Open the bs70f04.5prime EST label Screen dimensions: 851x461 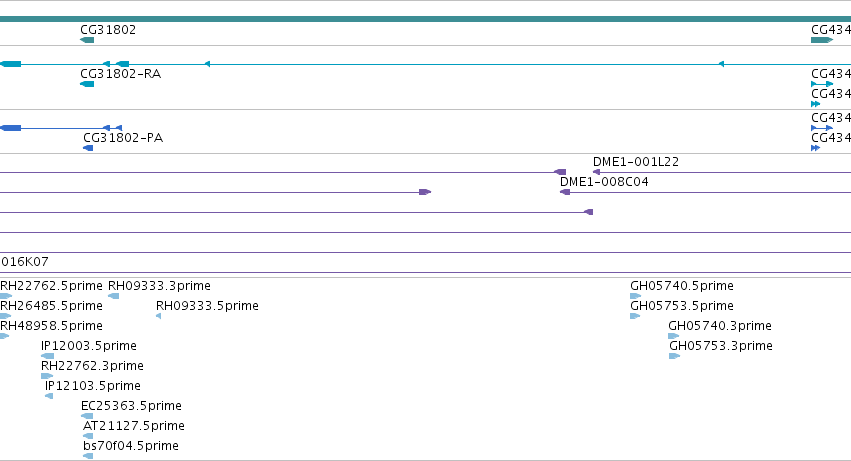[x=131, y=446]
